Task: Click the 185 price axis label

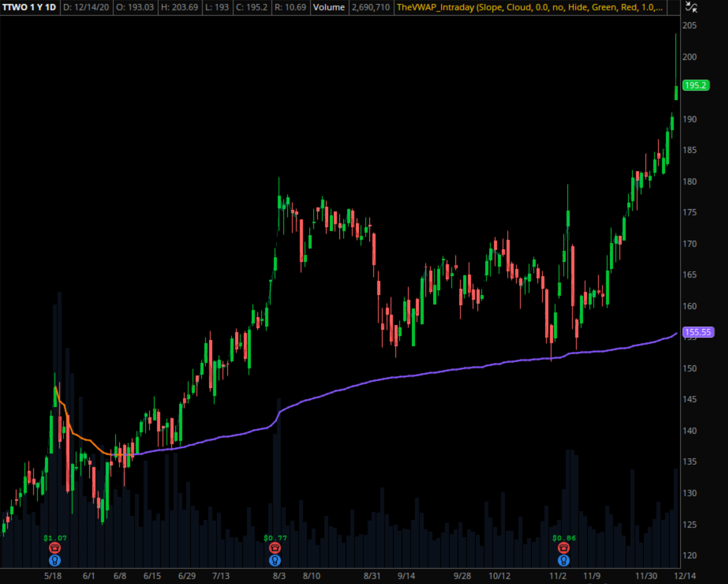Action: [689, 150]
